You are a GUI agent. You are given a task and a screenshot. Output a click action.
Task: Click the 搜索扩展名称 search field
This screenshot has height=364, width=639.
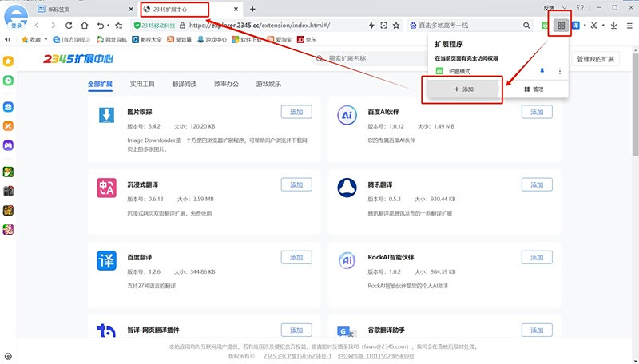coord(369,58)
